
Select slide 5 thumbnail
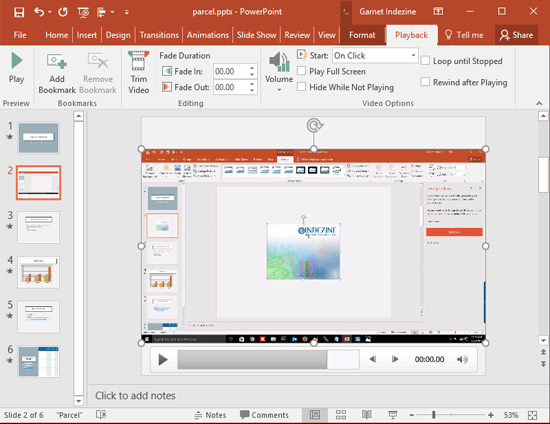pos(39,317)
